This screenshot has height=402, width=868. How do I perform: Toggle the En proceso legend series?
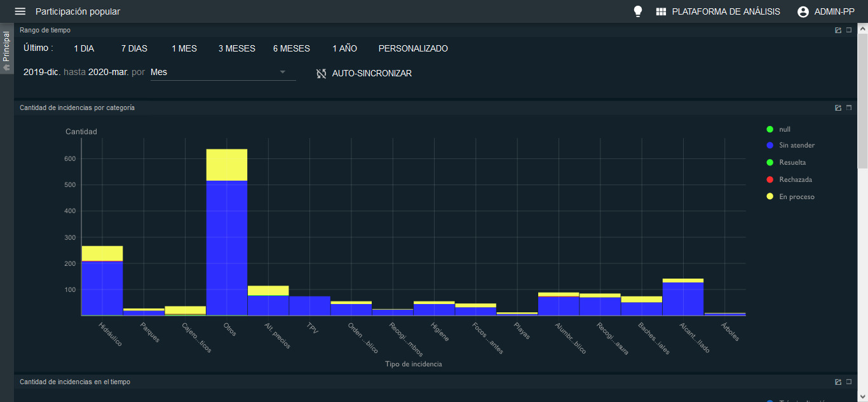[790, 197]
